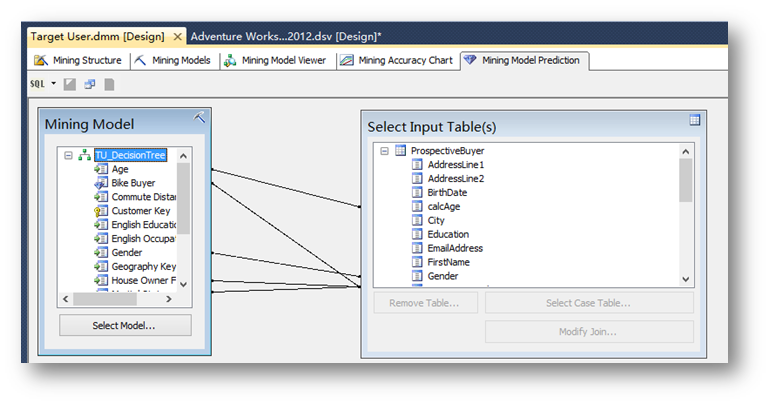Click the Geography Key column icon

click(x=101, y=267)
